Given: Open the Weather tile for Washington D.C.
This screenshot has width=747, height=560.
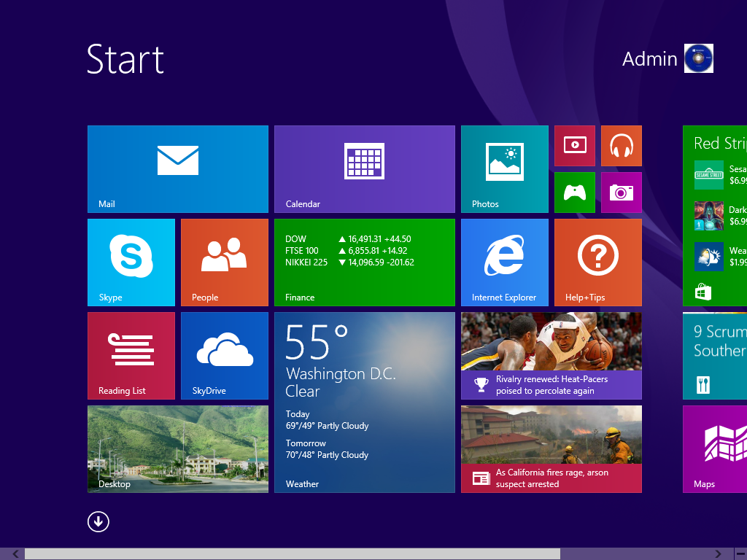Looking at the screenshot, I should [365, 402].
